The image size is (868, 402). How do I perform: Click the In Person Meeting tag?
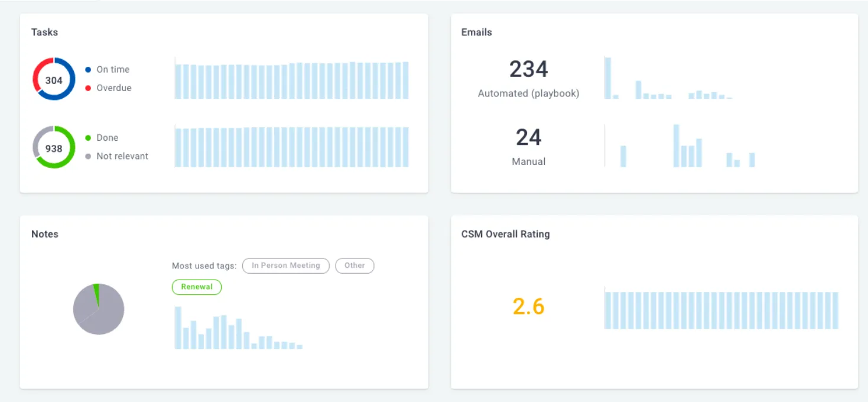286,265
